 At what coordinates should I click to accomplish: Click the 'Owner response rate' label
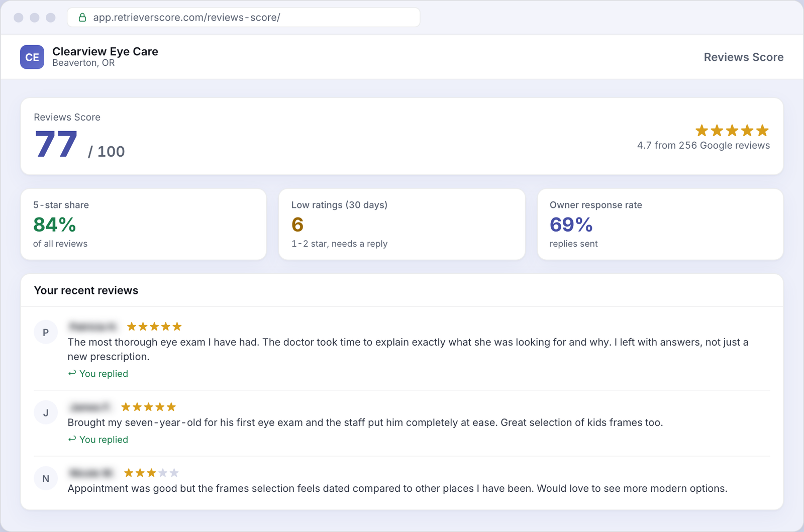pos(596,205)
